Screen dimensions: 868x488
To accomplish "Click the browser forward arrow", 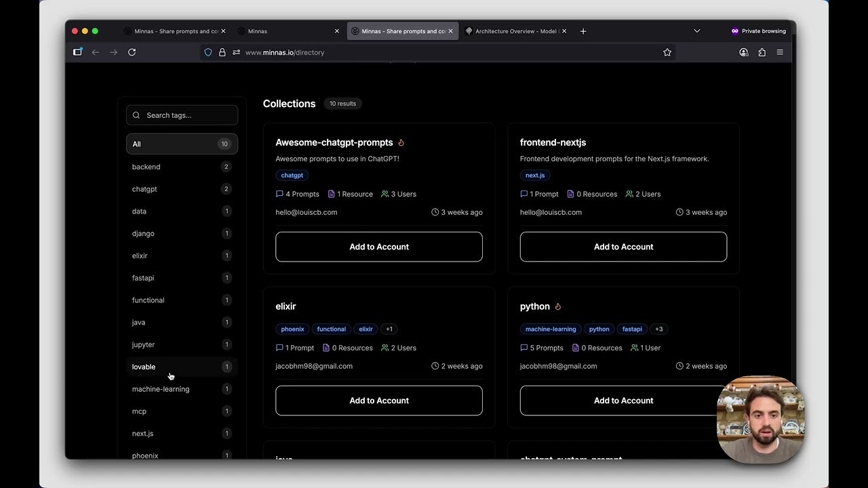I will (113, 52).
